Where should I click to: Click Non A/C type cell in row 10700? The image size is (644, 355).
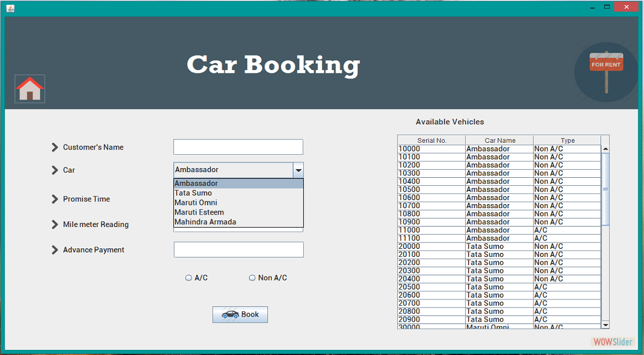tap(567, 205)
